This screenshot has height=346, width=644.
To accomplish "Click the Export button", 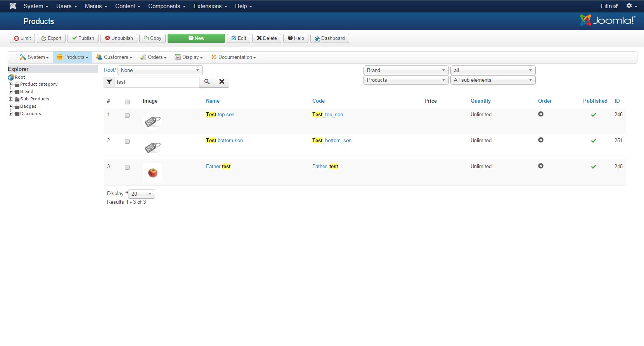I will [51, 38].
